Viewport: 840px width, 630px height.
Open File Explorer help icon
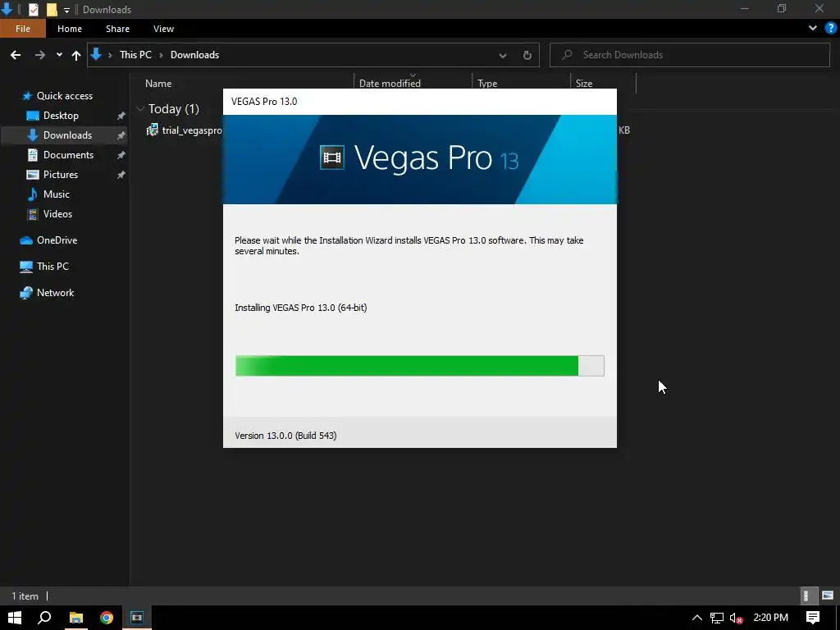pyautogui.click(x=831, y=29)
